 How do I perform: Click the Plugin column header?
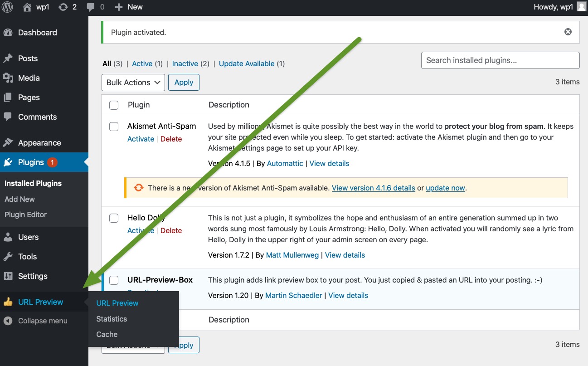(139, 105)
